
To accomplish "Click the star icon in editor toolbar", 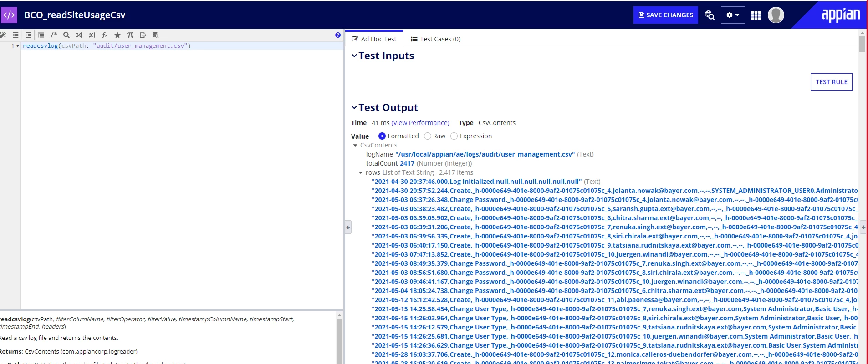I will [x=117, y=35].
